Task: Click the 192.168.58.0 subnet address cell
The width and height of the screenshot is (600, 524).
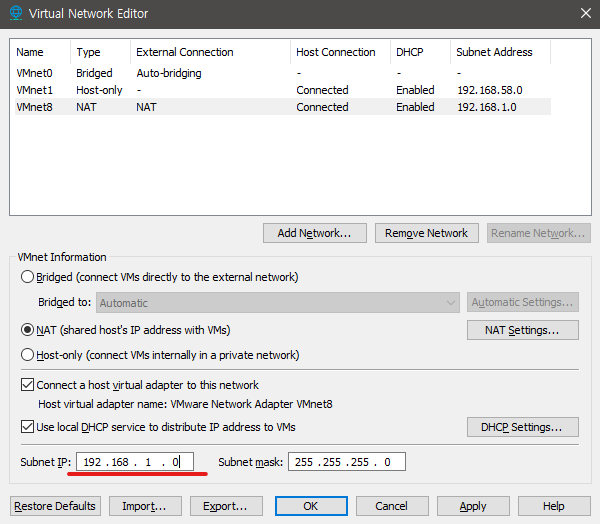Action: [490, 90]
